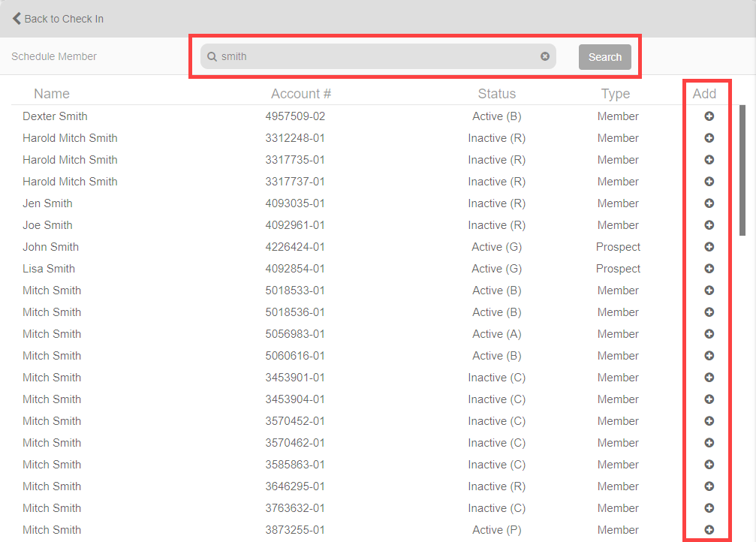
Task: Select the name Lisa Smith
Action: 49,269
